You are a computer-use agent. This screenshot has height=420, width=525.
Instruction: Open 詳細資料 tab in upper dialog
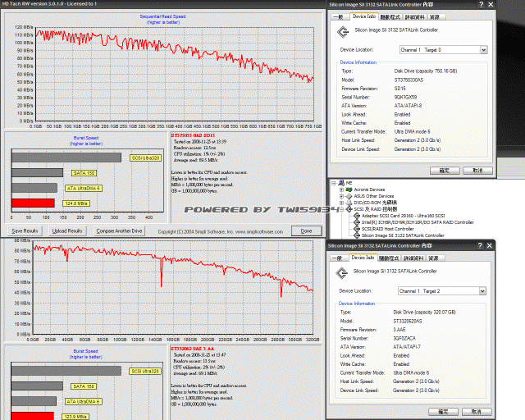414,17
